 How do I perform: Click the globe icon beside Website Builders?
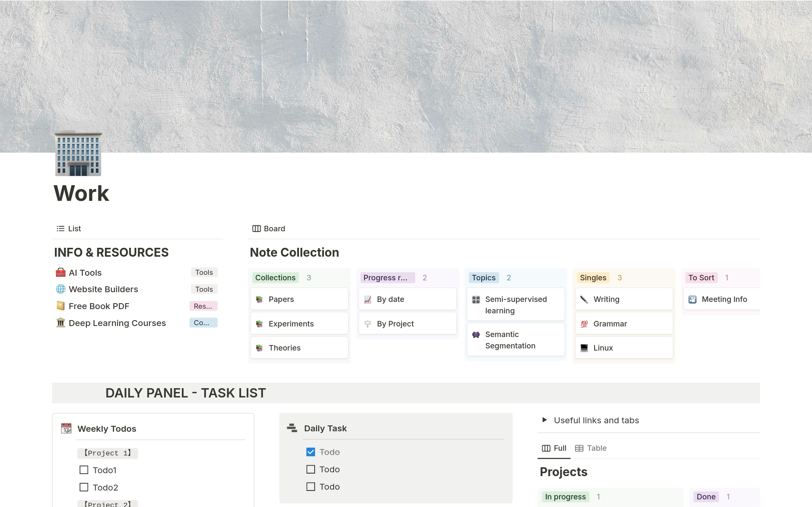[x=60, y=289]
